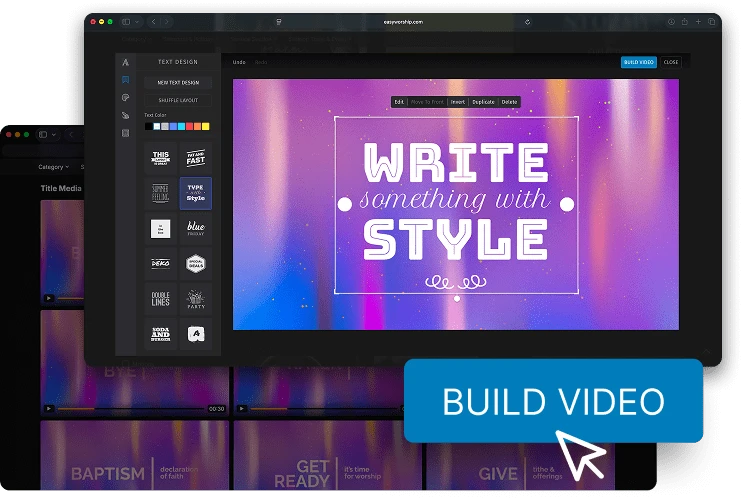Play the 00:30 video in back window
Image resolution: width=743 pixels, height=501 pixels.
(x=49, y=409)
